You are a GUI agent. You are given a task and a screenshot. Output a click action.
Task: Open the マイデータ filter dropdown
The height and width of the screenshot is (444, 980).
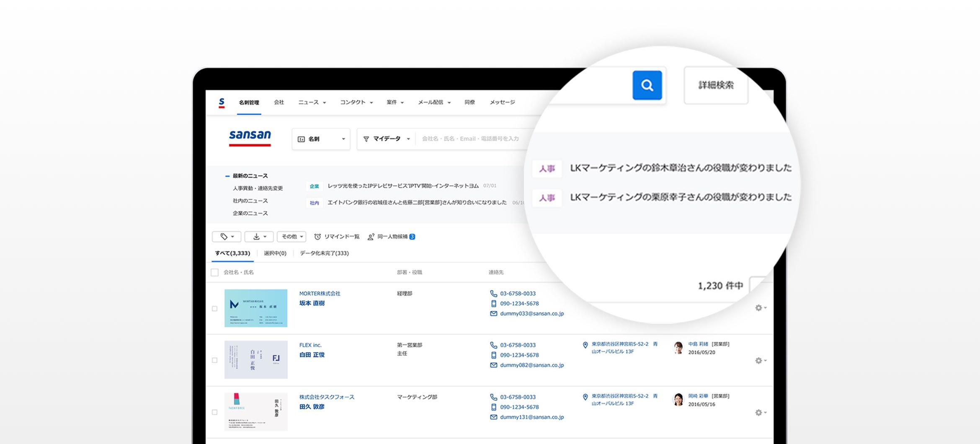click(x=386, y=139)
